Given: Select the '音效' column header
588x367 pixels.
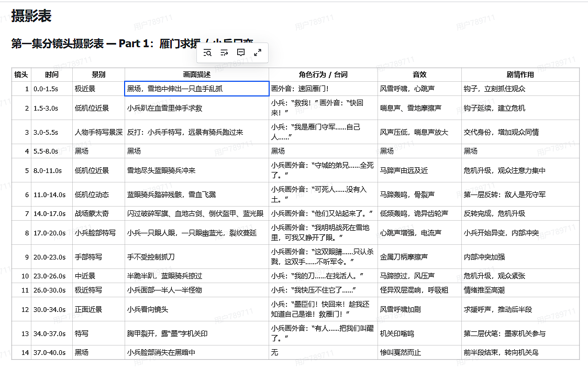Looking at the screenshot, I should (419, 75).
